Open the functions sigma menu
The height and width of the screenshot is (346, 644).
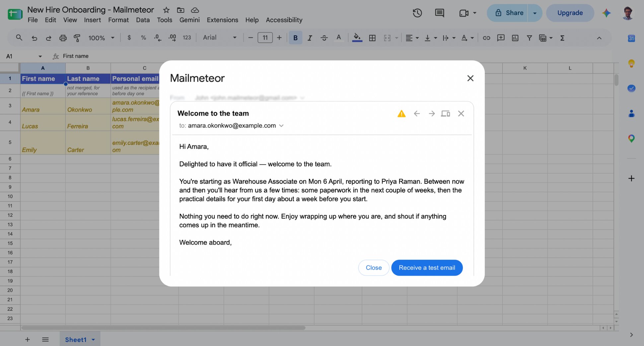[x=562, y=38]
